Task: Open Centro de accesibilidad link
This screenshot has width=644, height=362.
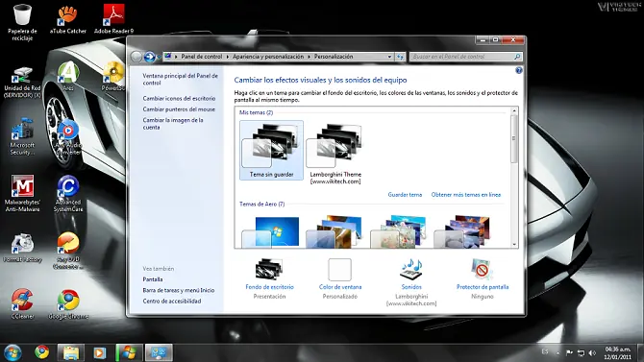Action: pos(172,301)
